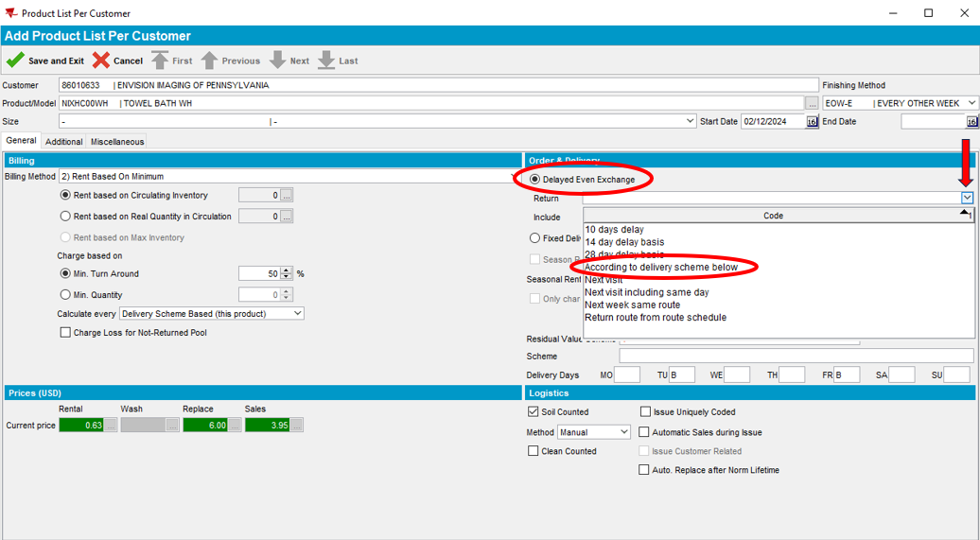This screenshot has height=540, width=980.
Task: Switch to the Miscellaneous tab
Action: [117, 142]
